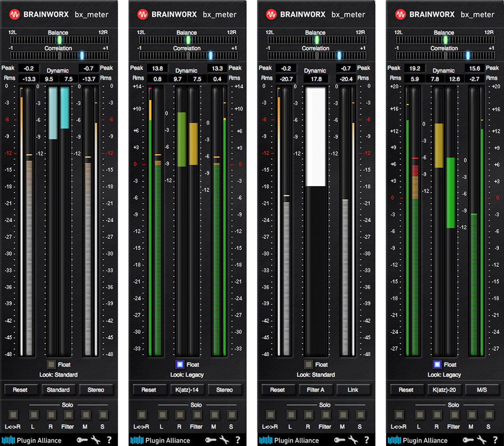Click the Plugin Alliance logo in the Filter A meter
This screenshot has height=446, width=504.
pyautogui.click(x=289, y=440)
